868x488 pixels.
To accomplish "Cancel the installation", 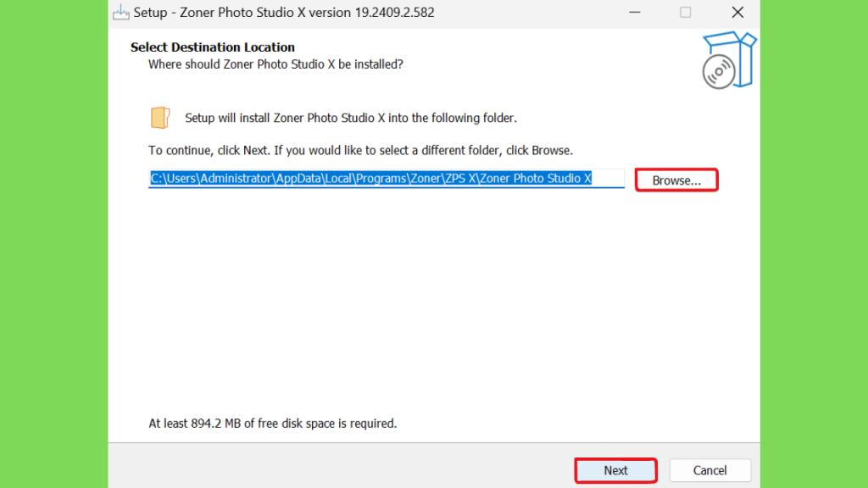I will coord(709,470).
